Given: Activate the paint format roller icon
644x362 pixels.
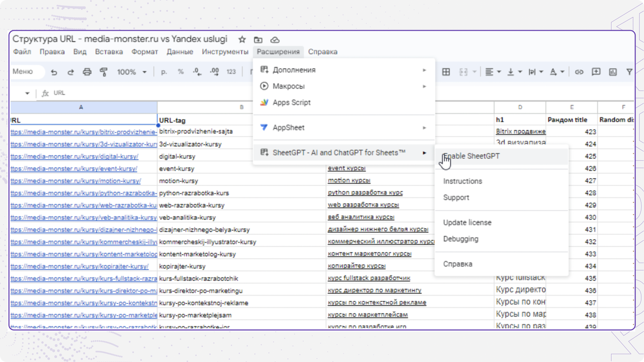Looking at the screenshot, I should [x=104, y=72].
